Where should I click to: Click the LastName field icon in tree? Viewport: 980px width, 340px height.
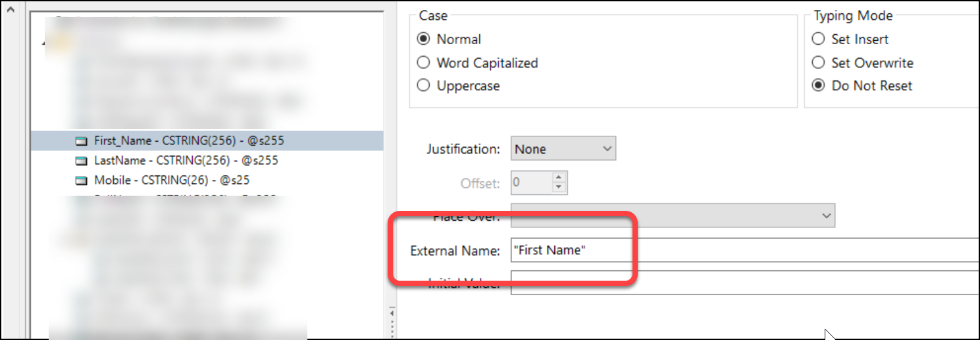[81, 160]
